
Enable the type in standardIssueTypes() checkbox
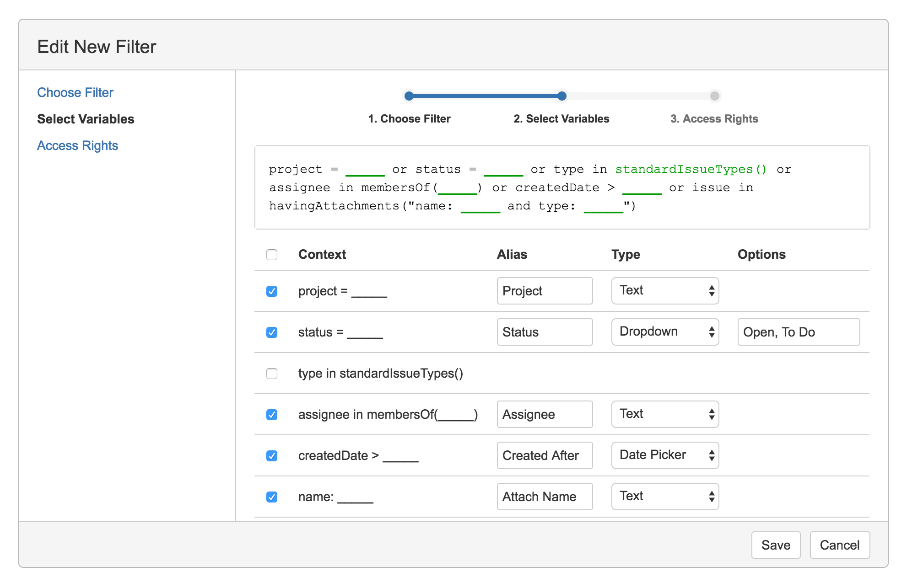point(272,374)
